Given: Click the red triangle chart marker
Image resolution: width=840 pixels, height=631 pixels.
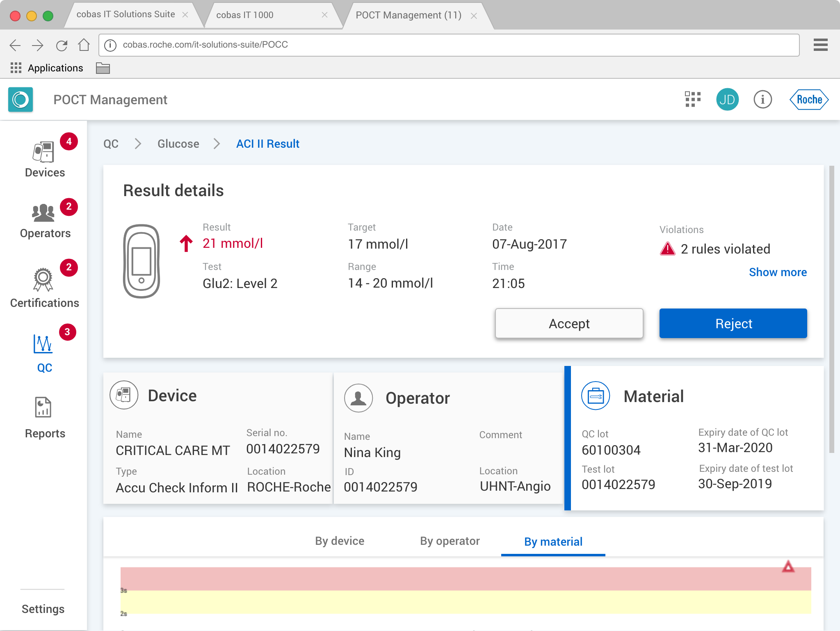Looking at the screenshot, I should point(788,567).
